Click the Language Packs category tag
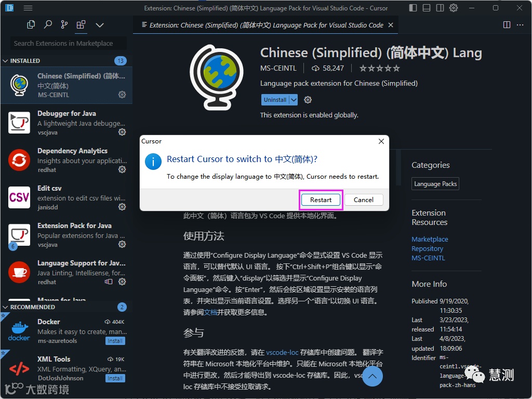 (x=435, y=184)
